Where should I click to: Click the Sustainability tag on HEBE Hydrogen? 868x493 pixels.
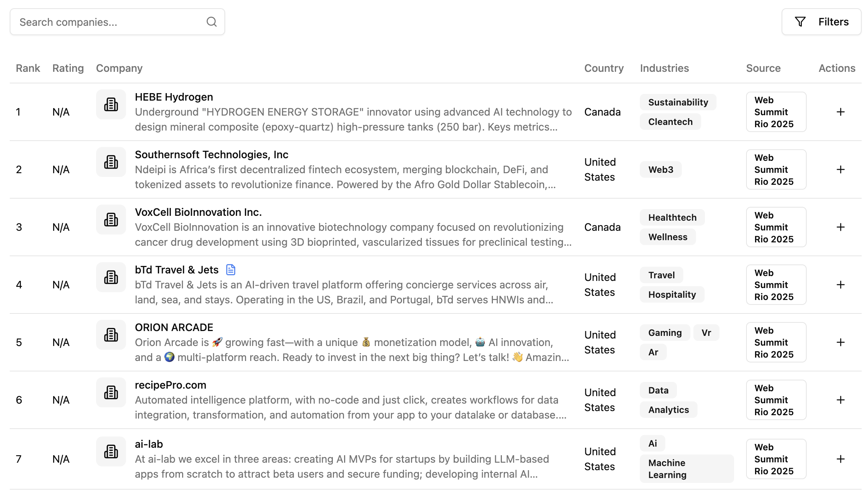[x=678, y=102]
